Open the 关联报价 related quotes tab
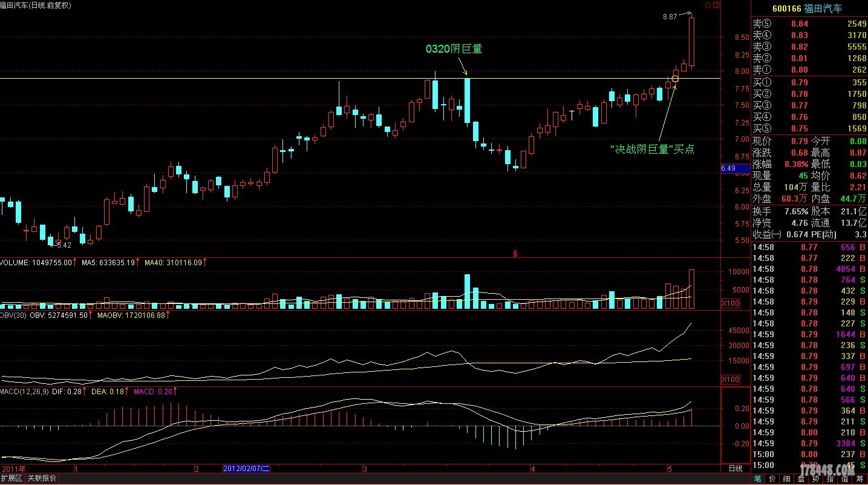This screenshot has width=868, height=485. click(x=42, y=478)
